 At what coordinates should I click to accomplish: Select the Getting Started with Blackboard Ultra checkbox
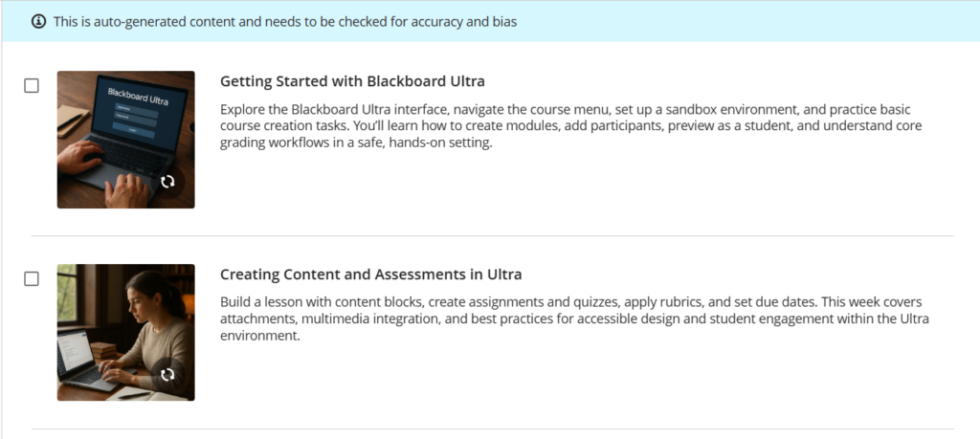pyautogui.click(x=32, y=85)
